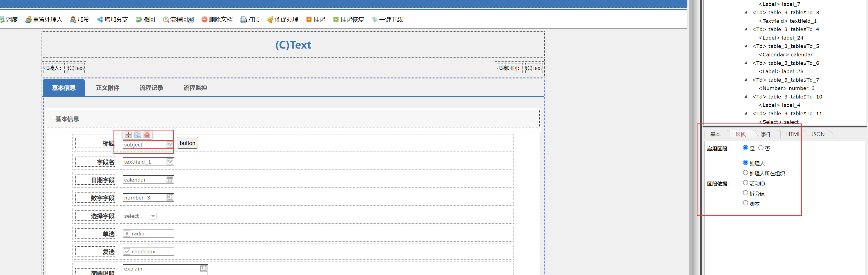Collapse the table_3_table$Td_10 tree node
868x275 pixels.
click(746, 97)
